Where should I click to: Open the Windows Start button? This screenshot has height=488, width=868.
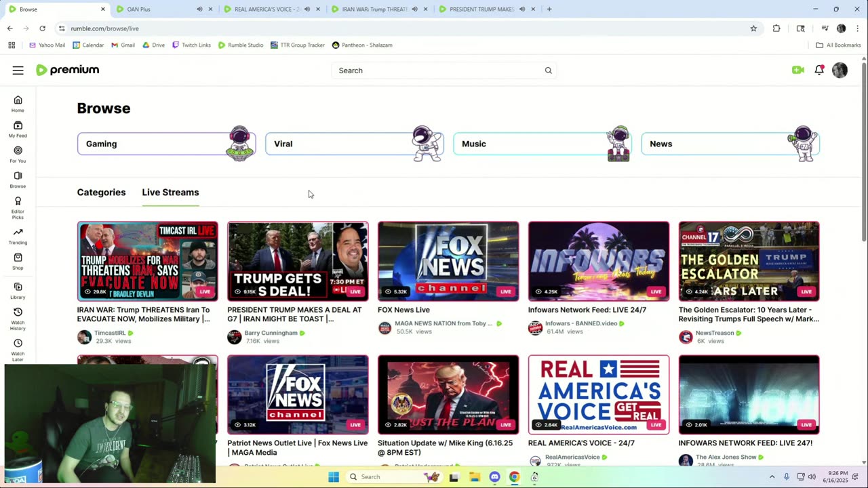pos(334,476)
